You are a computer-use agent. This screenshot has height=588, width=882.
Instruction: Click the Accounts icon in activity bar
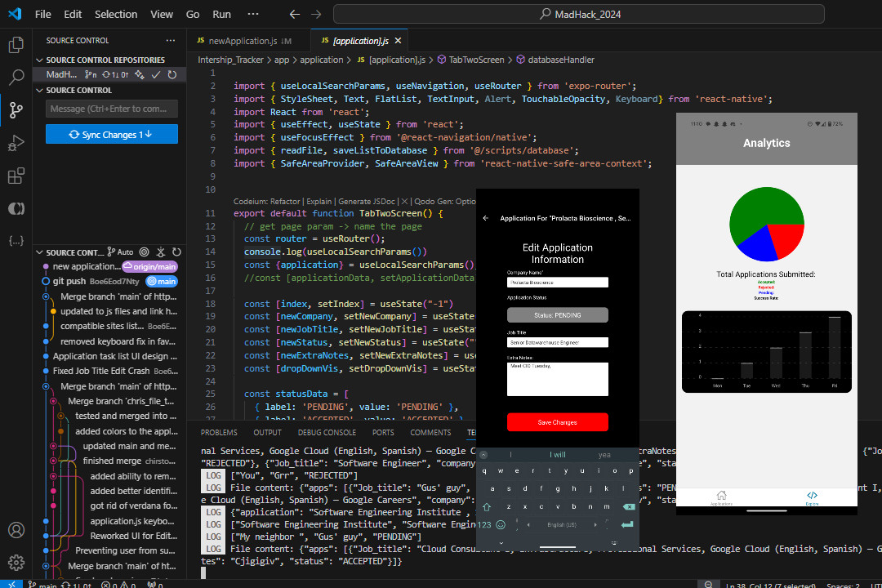(16, 530)
